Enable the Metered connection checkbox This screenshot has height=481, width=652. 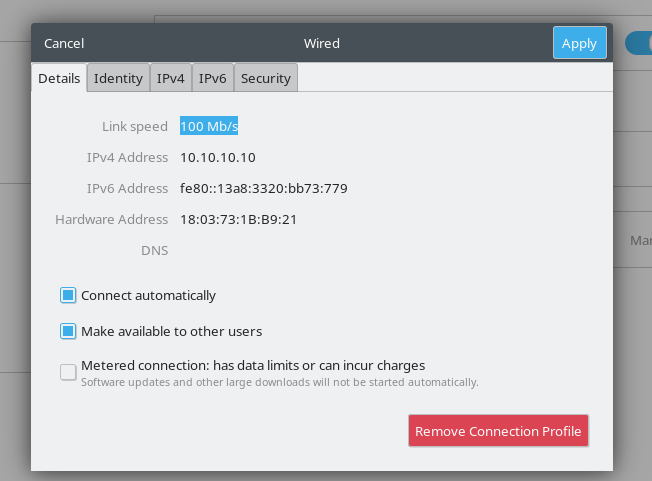(68, 372)
